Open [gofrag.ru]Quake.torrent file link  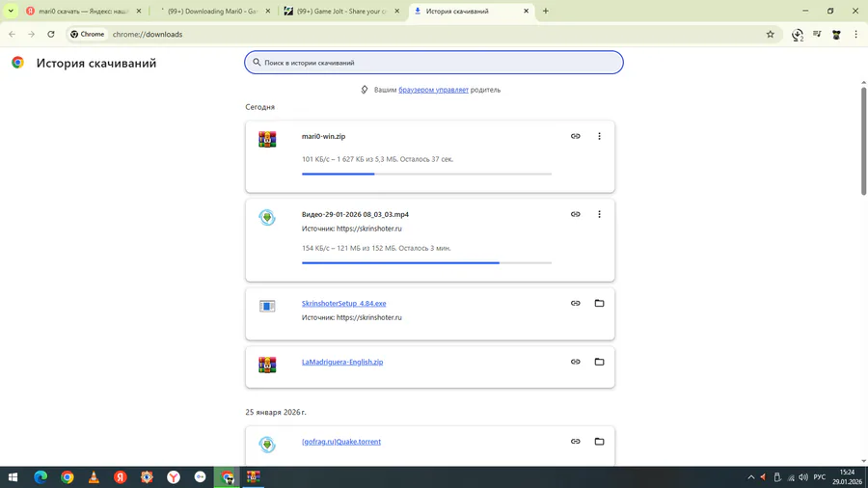pos(341,442)
